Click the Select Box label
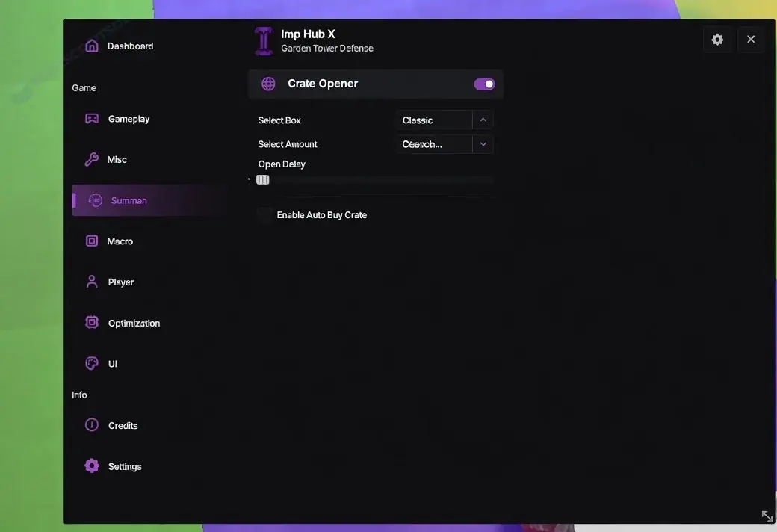The image size is (777, 532). click(x=279, y=120)
